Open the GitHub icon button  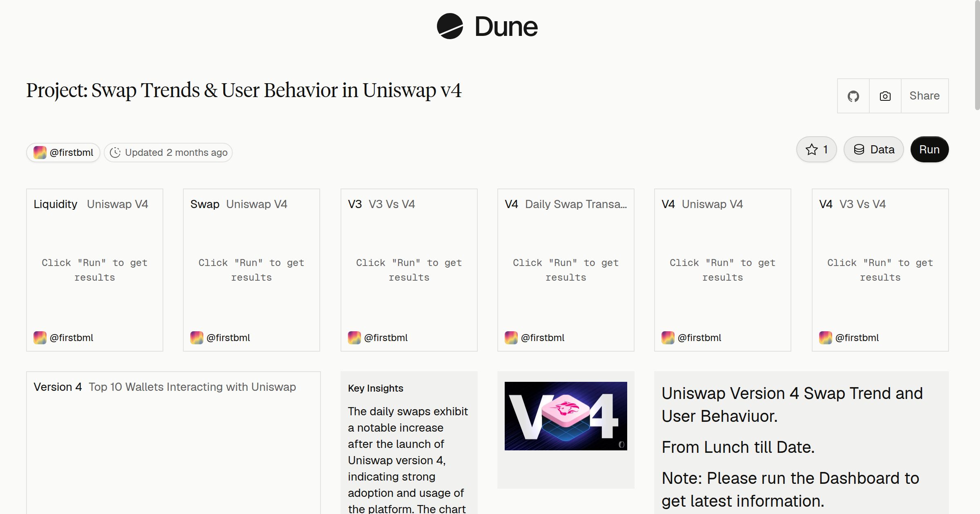(x=853, y=96)
